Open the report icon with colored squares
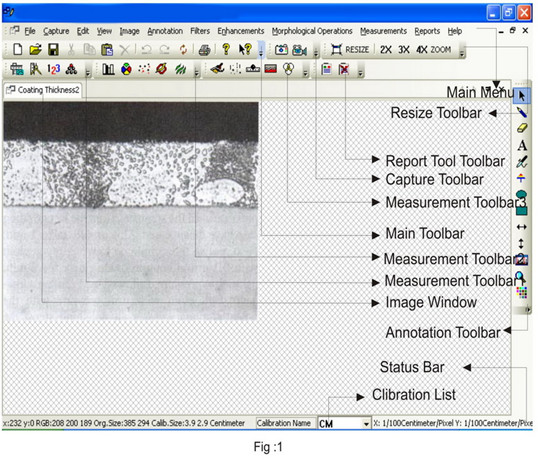The height and width of the screenshot is (460, 538). coord(326,70)
